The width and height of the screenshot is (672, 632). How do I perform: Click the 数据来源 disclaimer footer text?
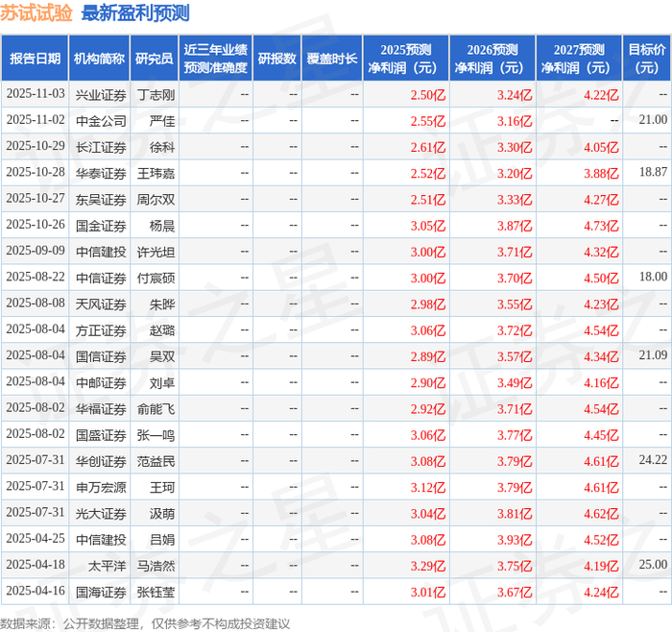click(145, 624)
